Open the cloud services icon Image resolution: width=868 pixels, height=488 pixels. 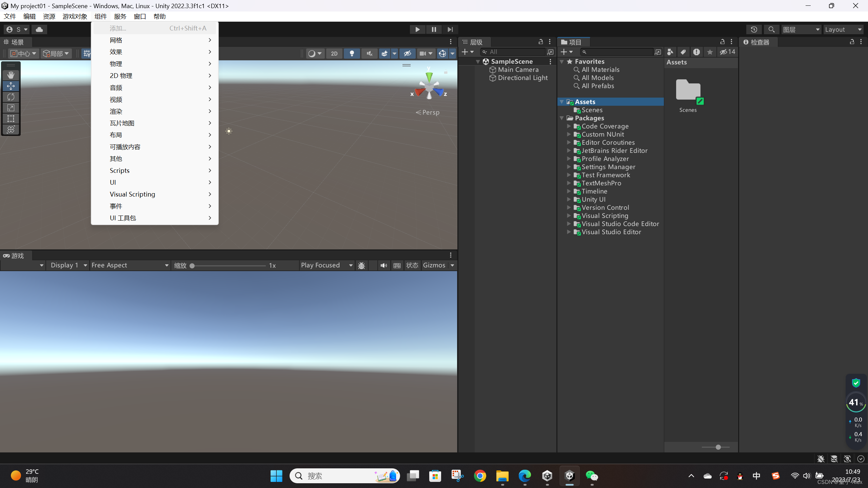click(39, 29)
